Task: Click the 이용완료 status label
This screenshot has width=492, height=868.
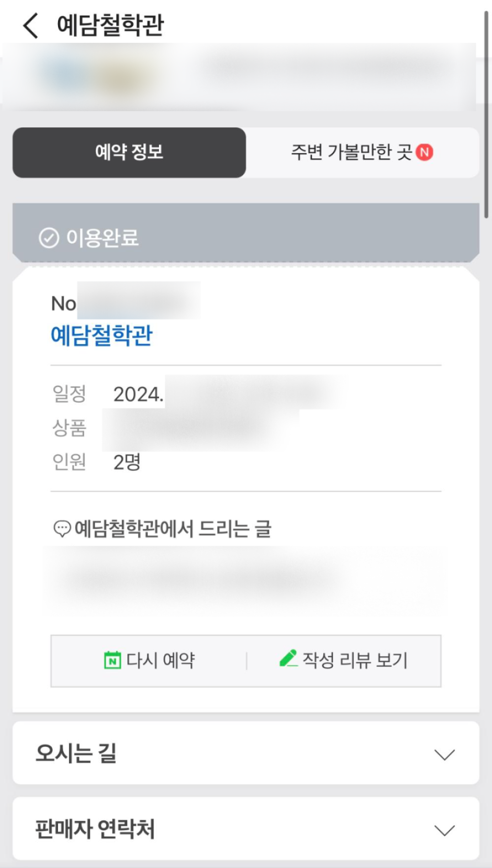Action: [x=102, y=238]
